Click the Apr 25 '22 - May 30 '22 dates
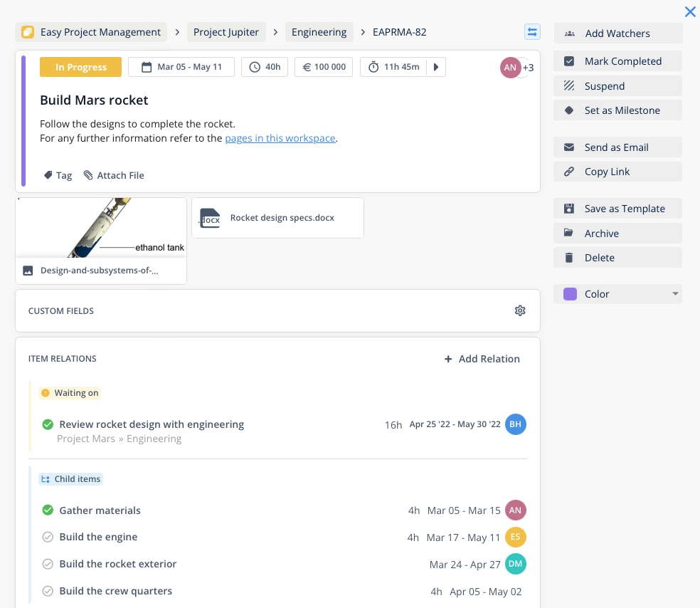 455,424
